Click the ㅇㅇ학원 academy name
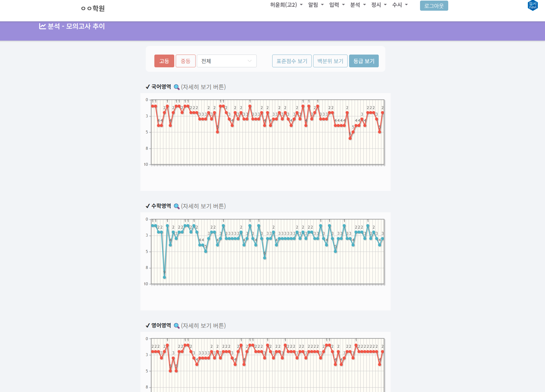Viewport: 545px width, 392px height. (x=93, y=8)
